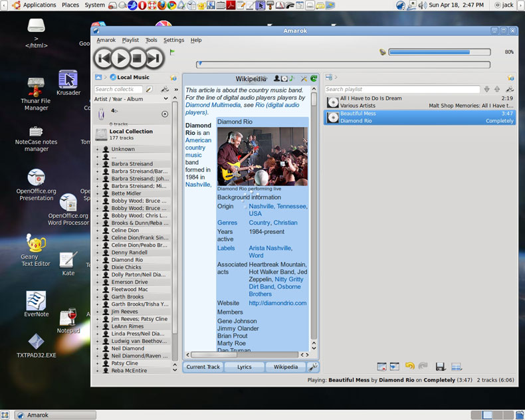
Task: Expand the Celine Dion artist node
Action: 98,231
